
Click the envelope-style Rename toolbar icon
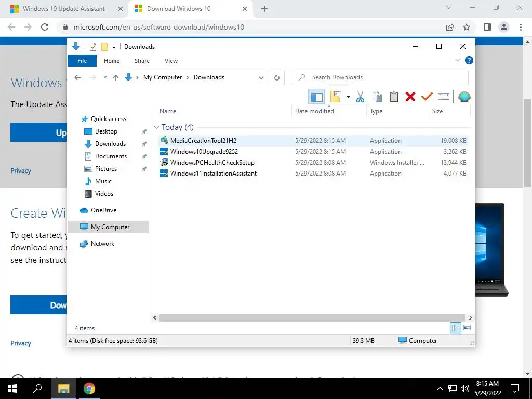point(444,97)
